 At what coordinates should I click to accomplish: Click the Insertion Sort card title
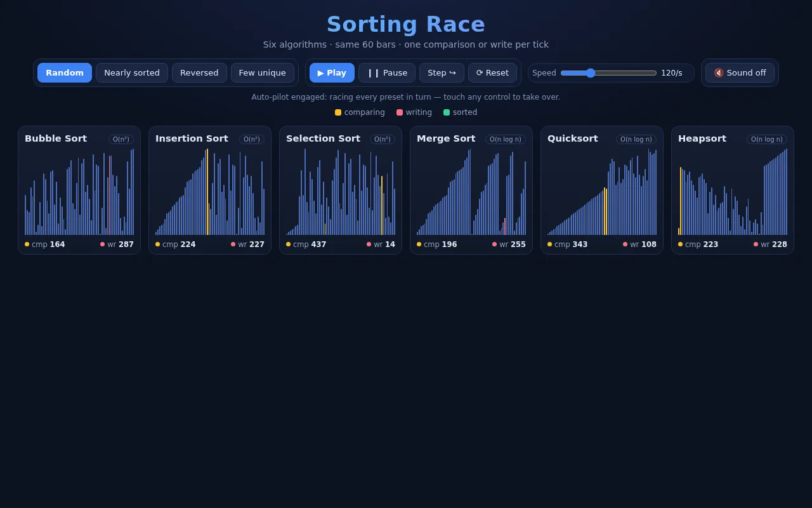click(192, 138)
